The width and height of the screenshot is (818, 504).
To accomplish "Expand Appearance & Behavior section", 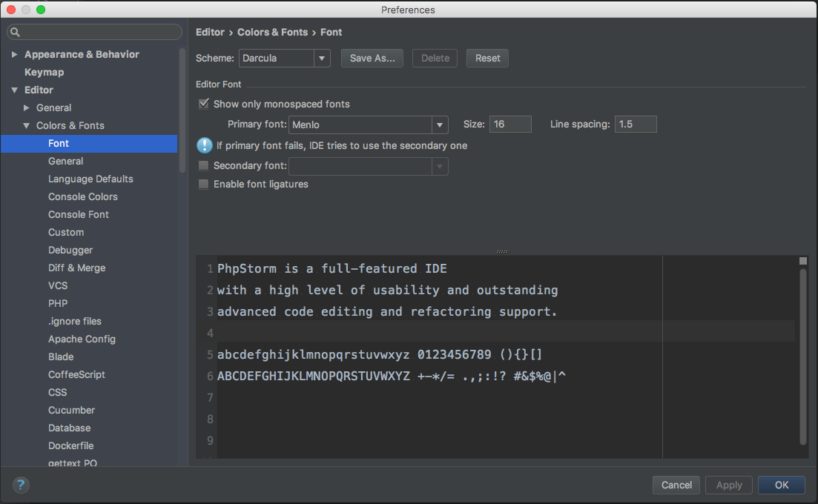I will point(15,54).
